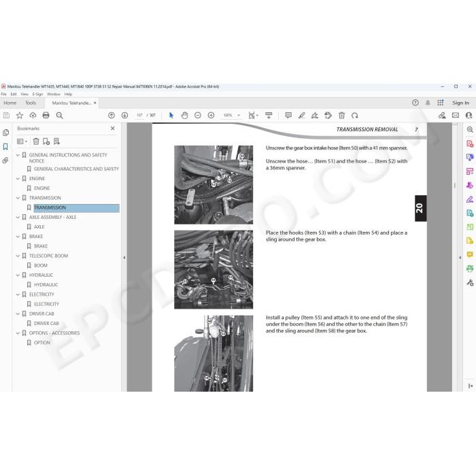Screen dimensions: 476x476
Task: Zoom in with plus circle icon
Action: pos(211,116)
